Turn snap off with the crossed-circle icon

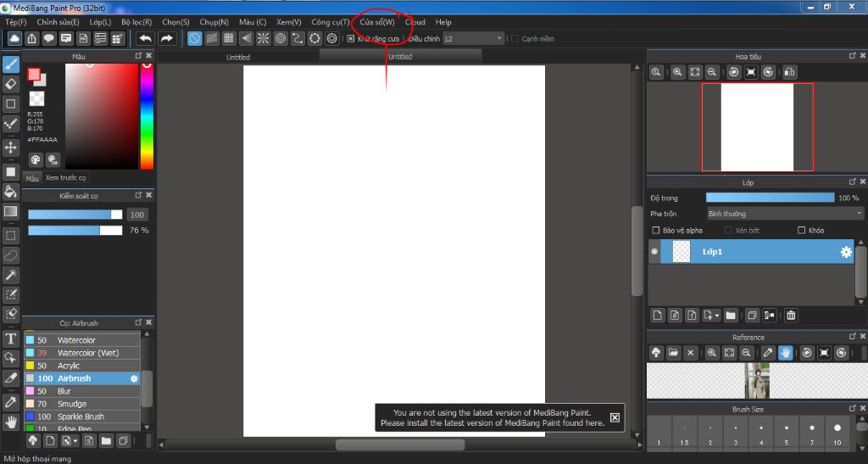[194, 38]
